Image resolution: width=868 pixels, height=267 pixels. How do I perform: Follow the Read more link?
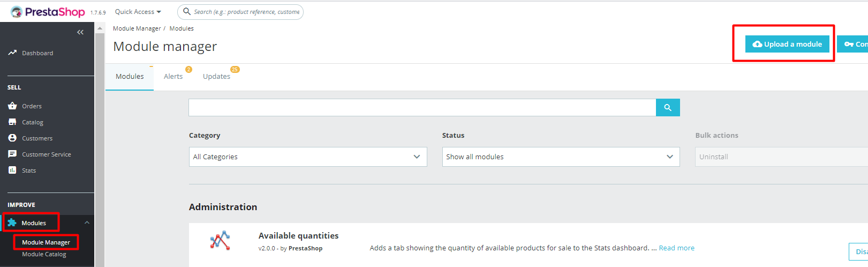(x=676, y=248)
